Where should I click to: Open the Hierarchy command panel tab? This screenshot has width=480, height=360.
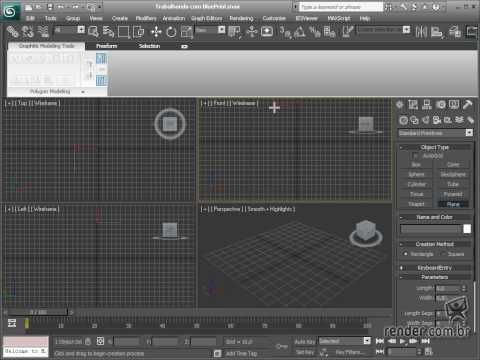pyautogui.click(x=427, y=105)
